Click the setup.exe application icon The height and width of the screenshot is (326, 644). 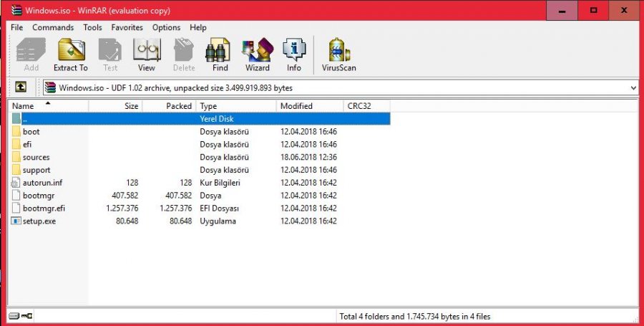[x=16, y=221]
